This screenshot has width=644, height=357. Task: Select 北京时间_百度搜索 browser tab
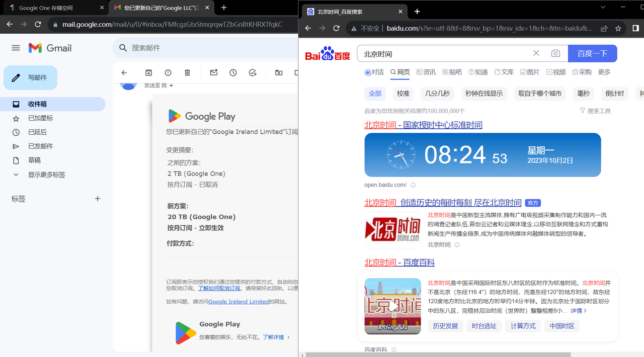pos(355,12)
